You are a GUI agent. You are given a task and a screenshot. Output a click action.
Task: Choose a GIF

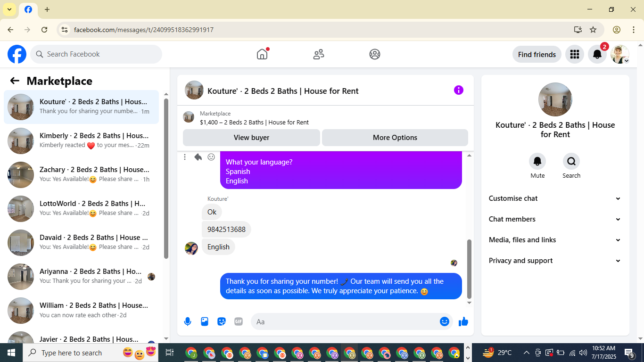[x=239, y=321]
